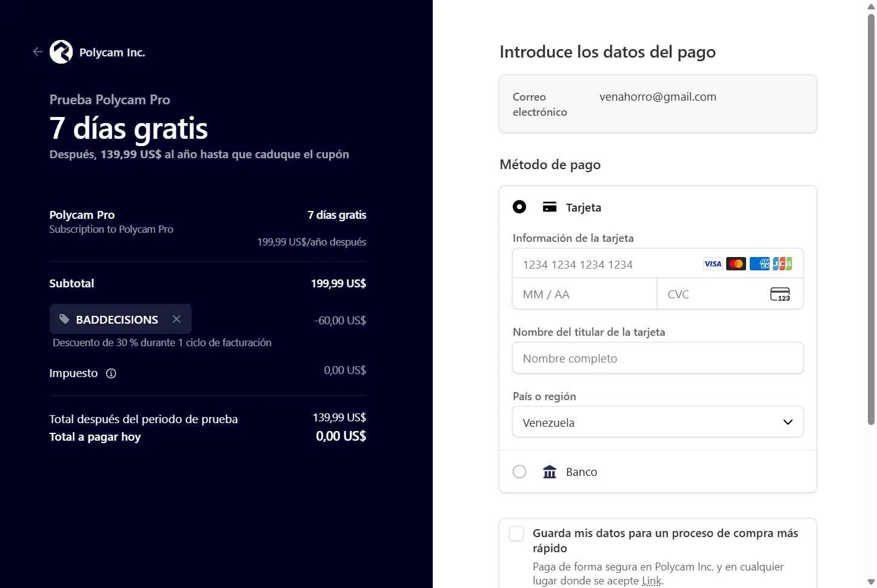Click the chevron in Venezuela dropdown

pyautogui.click(x=788, y=422)
